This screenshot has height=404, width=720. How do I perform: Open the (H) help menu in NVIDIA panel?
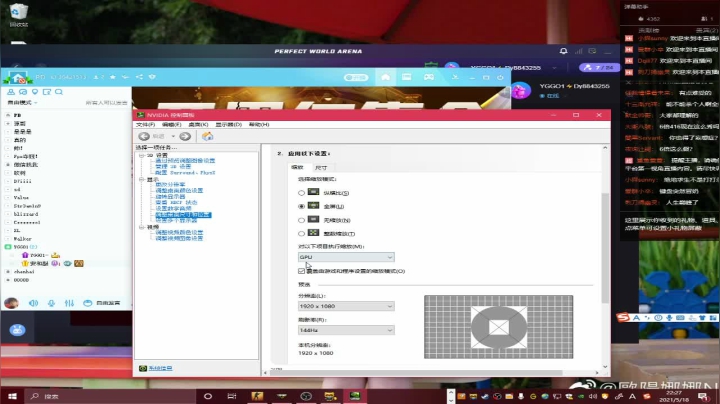[x=259, y=125]
